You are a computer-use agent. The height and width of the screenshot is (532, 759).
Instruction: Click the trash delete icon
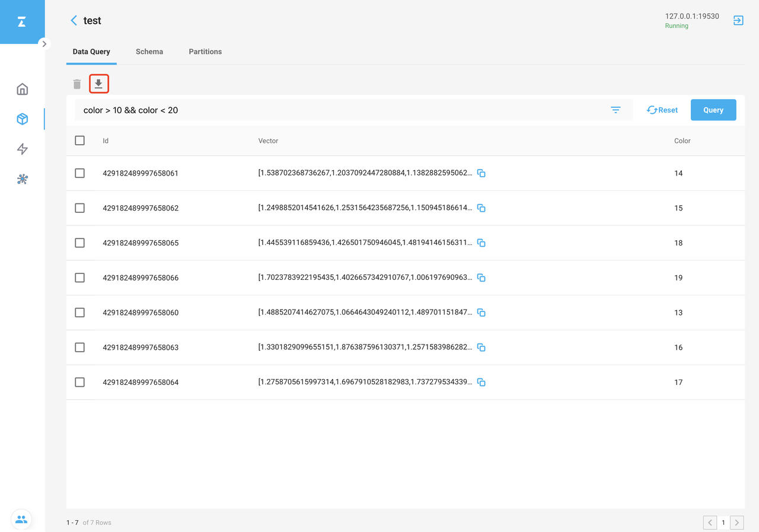[77, 84]
